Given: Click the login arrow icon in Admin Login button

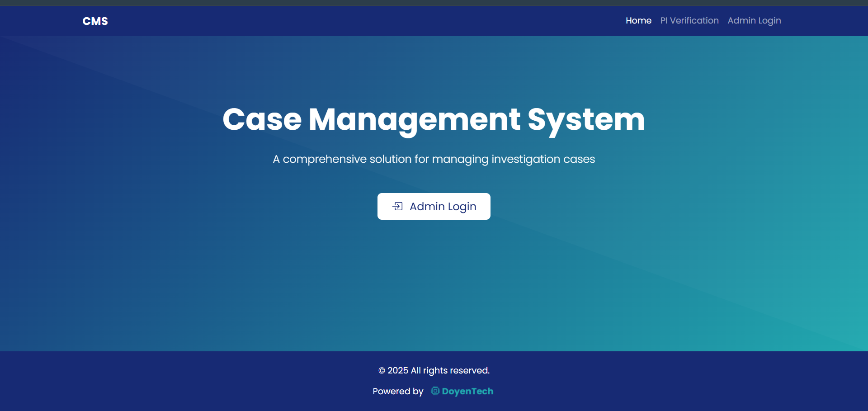Looking at the screenshot, I should 397,206.
